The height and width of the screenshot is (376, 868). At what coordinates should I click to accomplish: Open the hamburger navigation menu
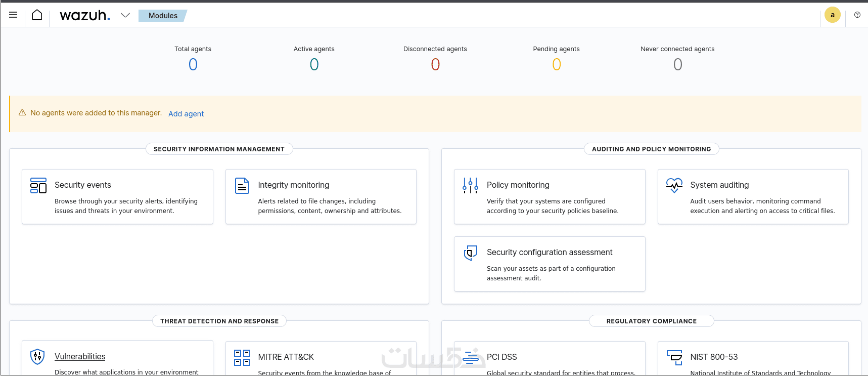[x=13, y=15]
